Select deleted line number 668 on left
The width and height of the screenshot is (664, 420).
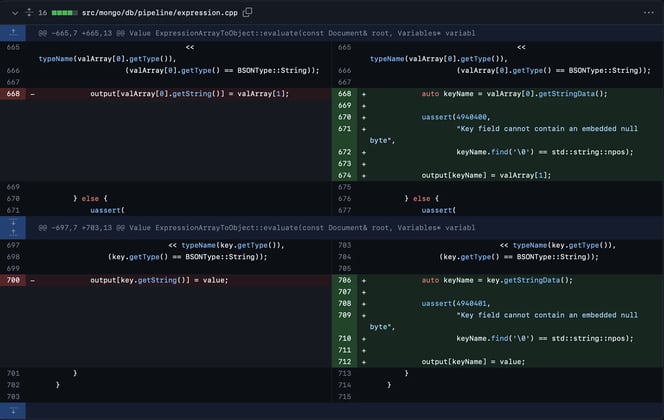click(14, 93)
